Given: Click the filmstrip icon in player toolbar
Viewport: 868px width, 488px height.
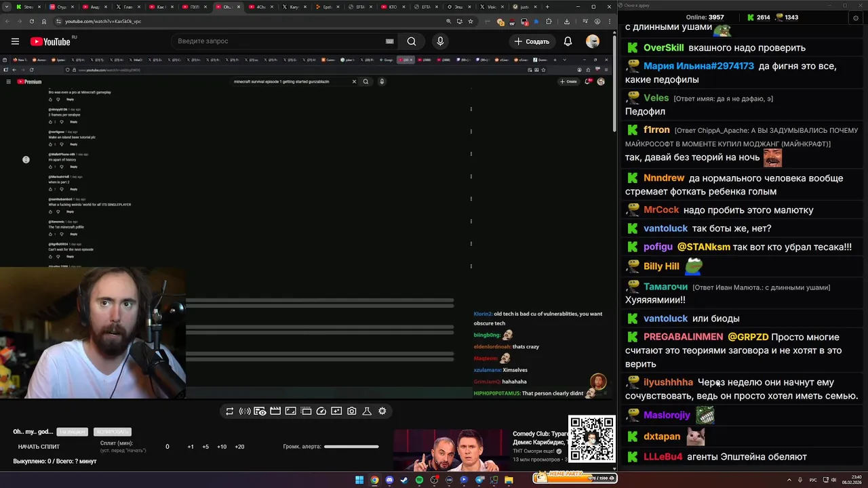Looking at the screenshot, I should pyautogui.click(x=306, y=411).
